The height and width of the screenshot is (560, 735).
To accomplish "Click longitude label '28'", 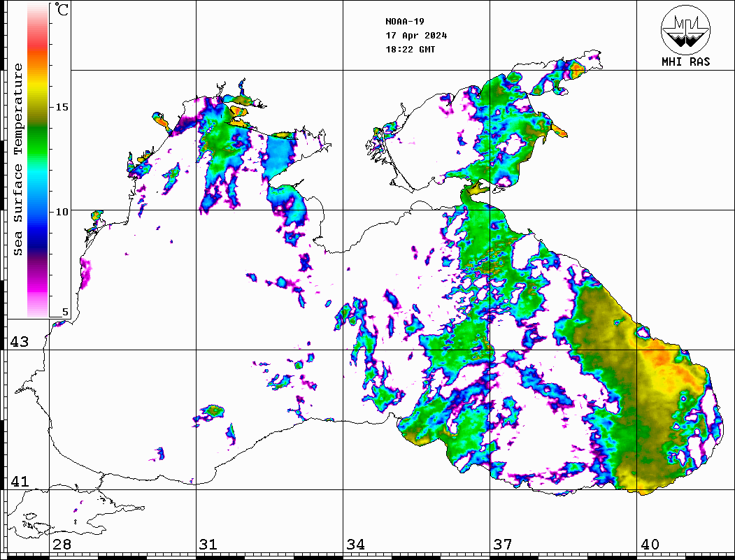I will click(62, 544).
